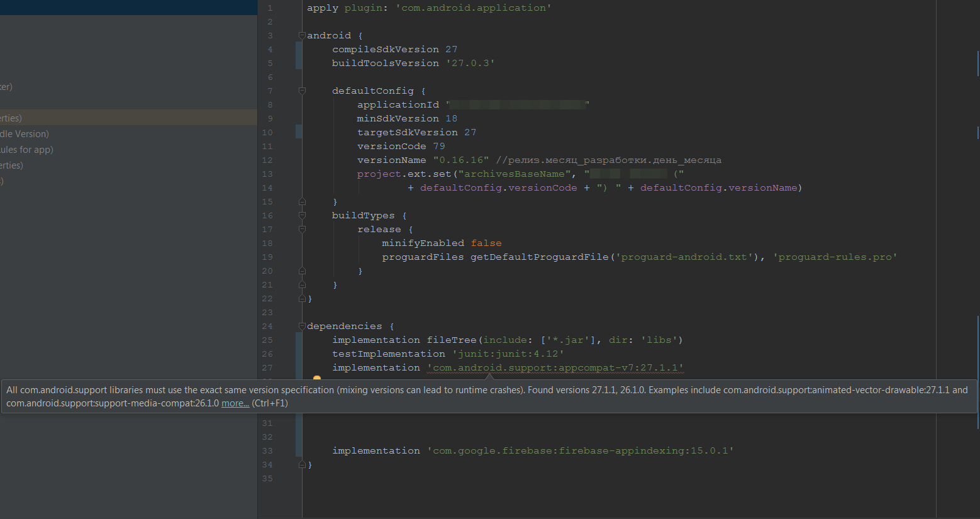Image resolution: width=980 pixels, height=519 pixels.
Task: Click line number 33 in the gutter
Action: click(267, 451)
